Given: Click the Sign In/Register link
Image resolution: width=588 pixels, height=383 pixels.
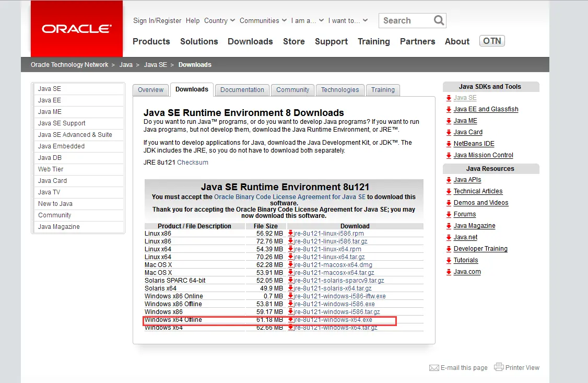Looking at the screenshot, I should point(157,20).
